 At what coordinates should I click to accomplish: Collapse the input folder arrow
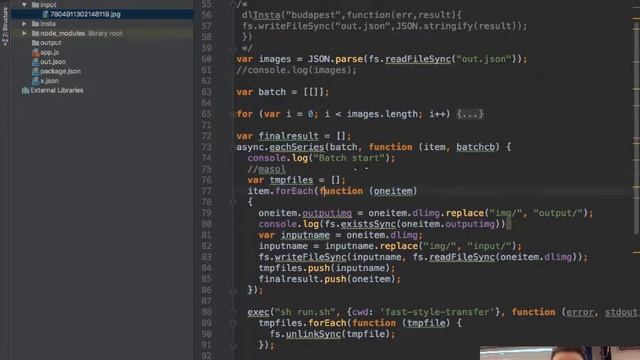pyautogui.click(x=24, y=4)
